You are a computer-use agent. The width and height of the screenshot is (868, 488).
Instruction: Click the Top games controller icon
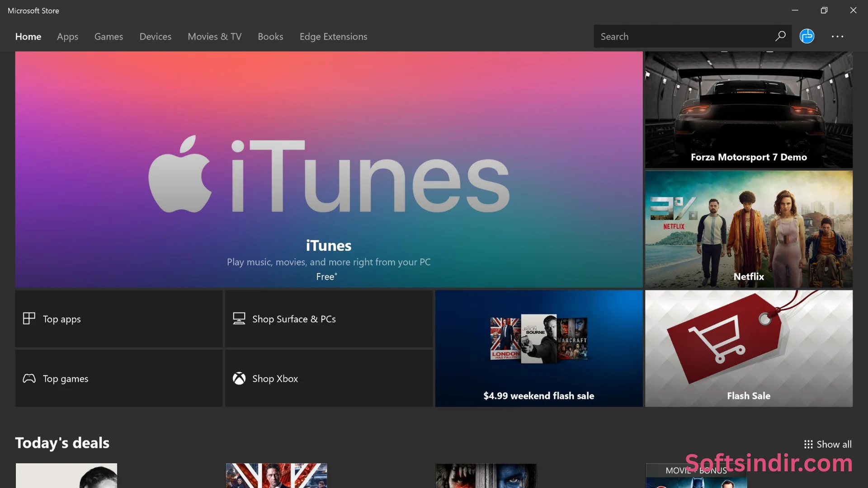(29, 379)
